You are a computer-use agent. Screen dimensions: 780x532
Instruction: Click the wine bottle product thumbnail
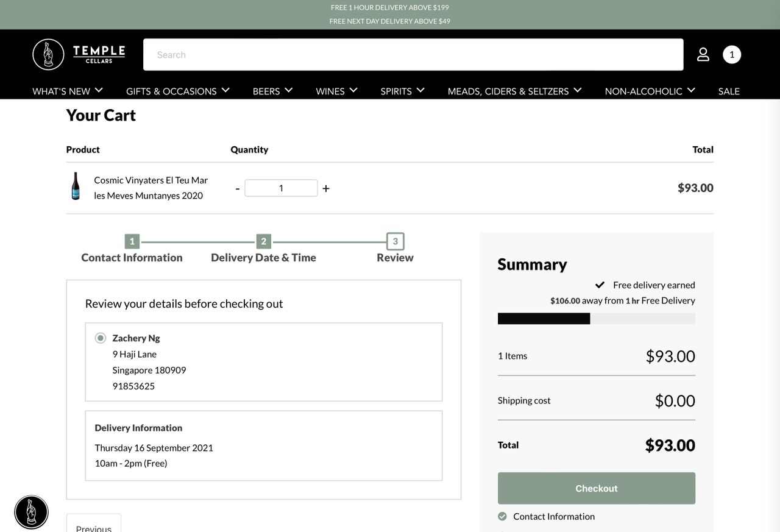click(x=76, y=187)
